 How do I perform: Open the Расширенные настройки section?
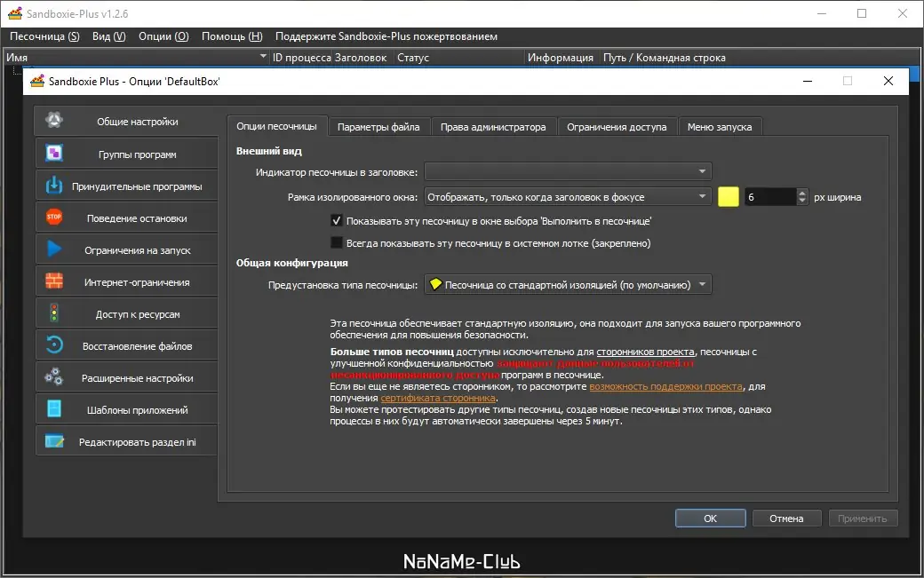[x=126, y=376]
